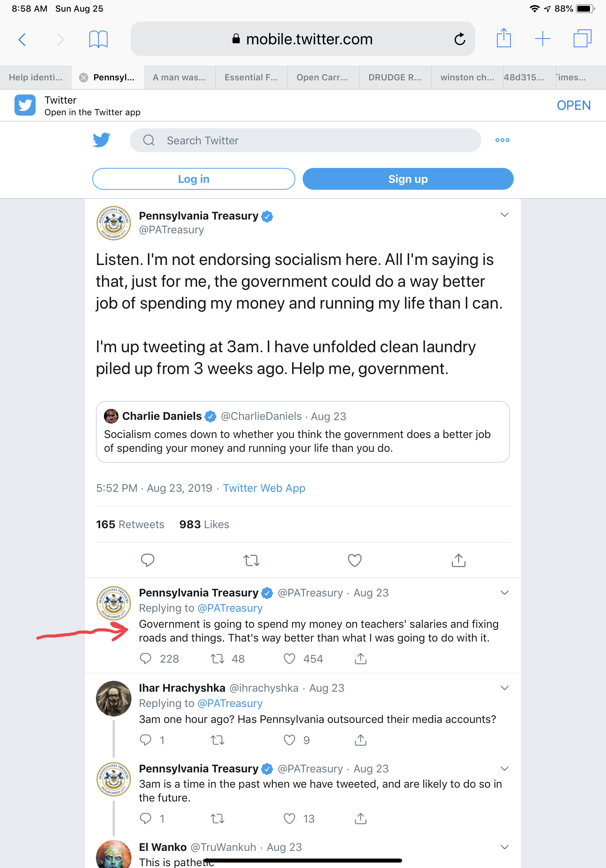Show all tabs overview icon
The height and width of the screenshot is (868, 606).
582,39
